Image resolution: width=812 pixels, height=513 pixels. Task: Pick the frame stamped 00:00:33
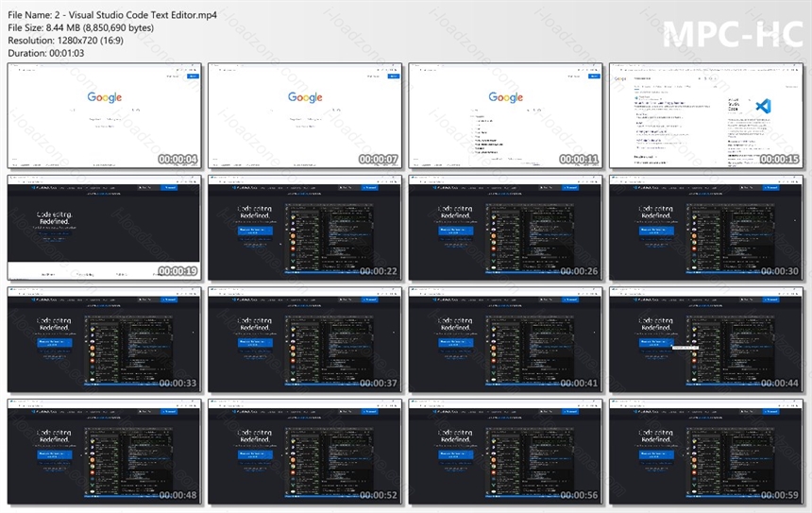105,340
